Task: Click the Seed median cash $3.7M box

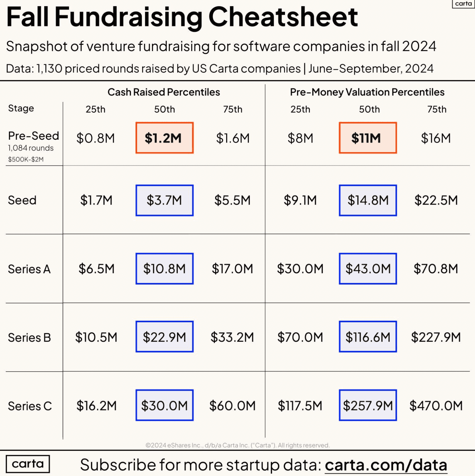Action: tap(165, 200)
